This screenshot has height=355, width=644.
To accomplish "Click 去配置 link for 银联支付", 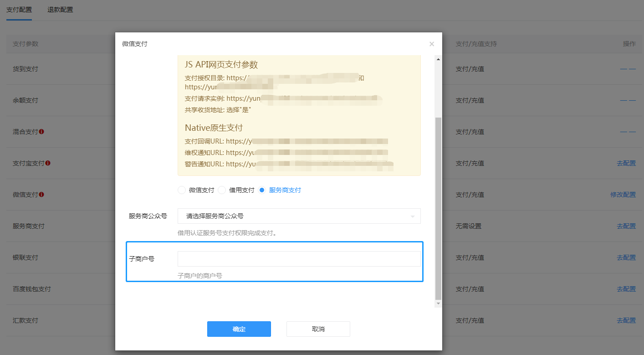I will click(626, 257).
